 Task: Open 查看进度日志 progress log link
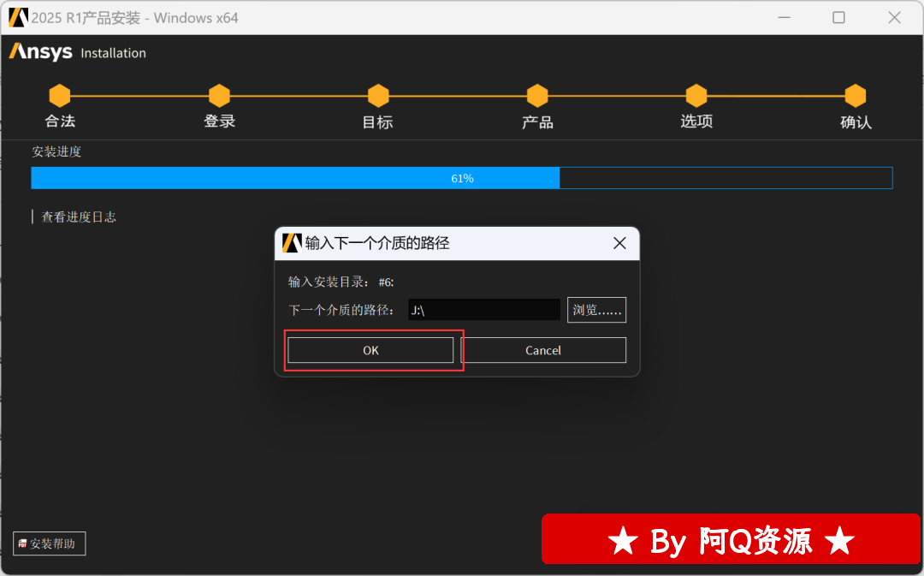79,217
